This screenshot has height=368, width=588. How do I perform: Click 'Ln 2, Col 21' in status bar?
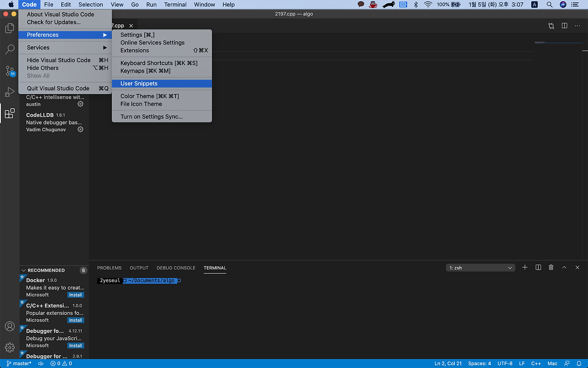(x=448, y=363)
